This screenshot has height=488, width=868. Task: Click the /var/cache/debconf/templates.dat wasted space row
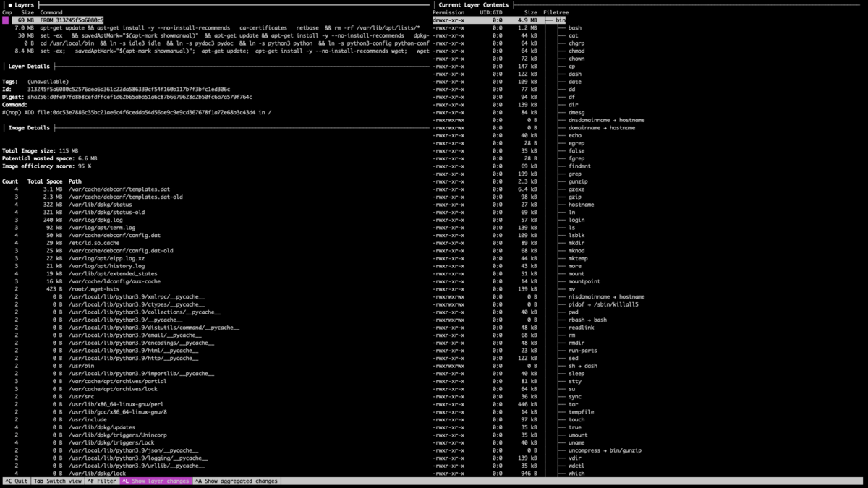click(x=216, y=189)
